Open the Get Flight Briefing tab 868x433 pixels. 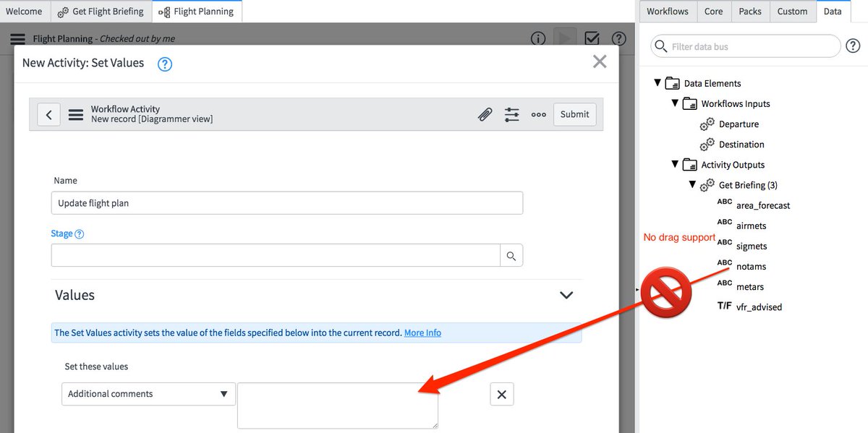[x=101, y=11]
